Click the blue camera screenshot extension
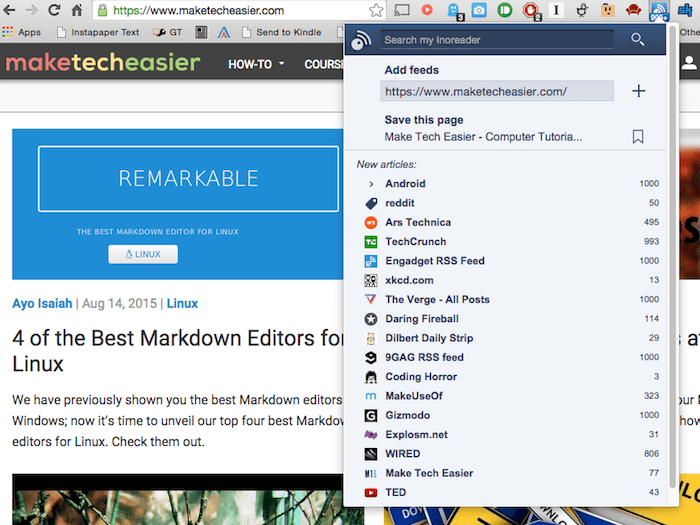This screenshot has width=700, height=525. (x=479, y=10)
